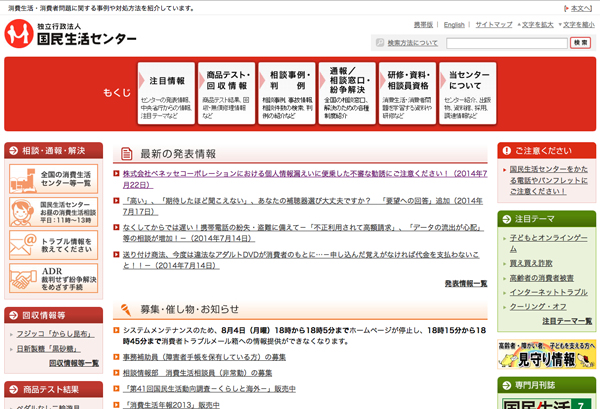Open the インターネットトラブル theme link
Image resolution: width=600 pixels, height=409 pixels.
click(548, 292)
